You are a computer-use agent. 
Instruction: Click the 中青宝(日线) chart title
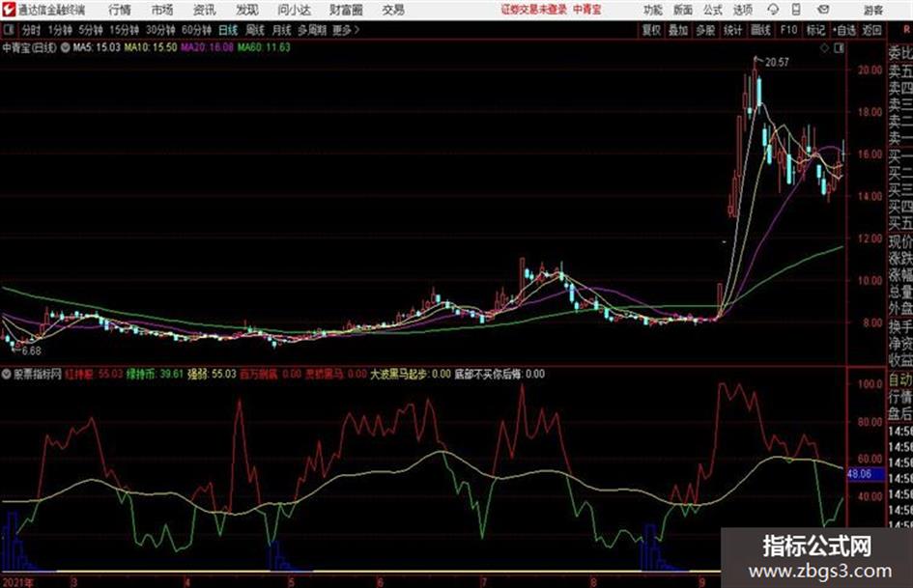point(30,47)
